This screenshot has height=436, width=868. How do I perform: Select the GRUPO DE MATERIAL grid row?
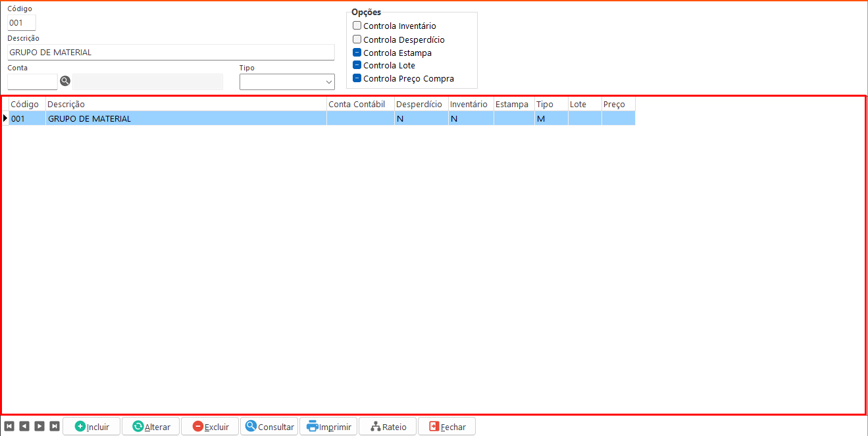(186, 118)
